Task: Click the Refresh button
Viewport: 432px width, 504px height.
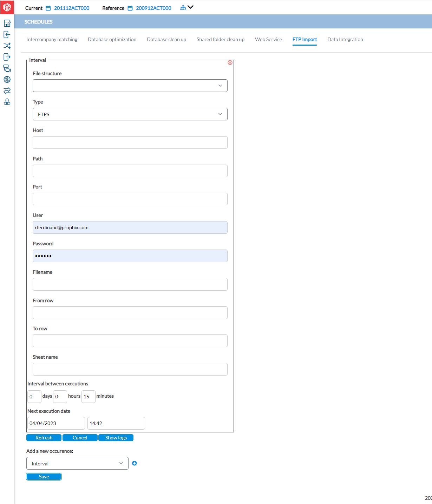Action: tap(44, 438)
